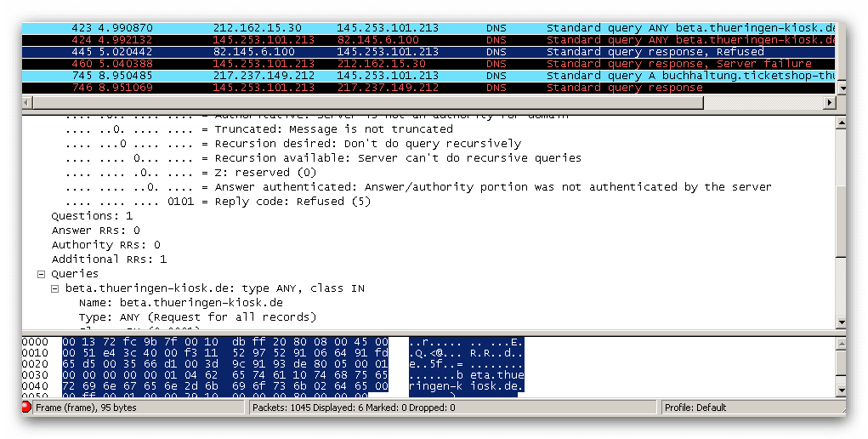Click hex pane scroll up arrow
Image resolution: width=868 pixels, height=439 pixels.
pos(841,344)
